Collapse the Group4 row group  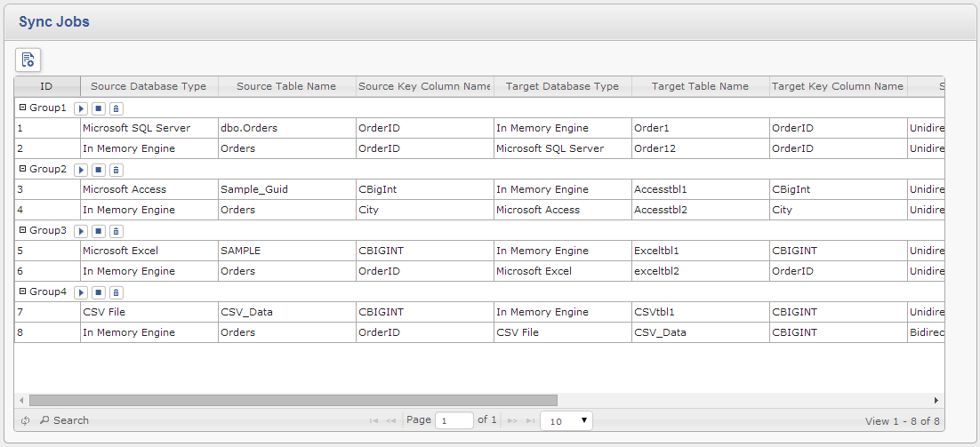click(x=23, y=291)
